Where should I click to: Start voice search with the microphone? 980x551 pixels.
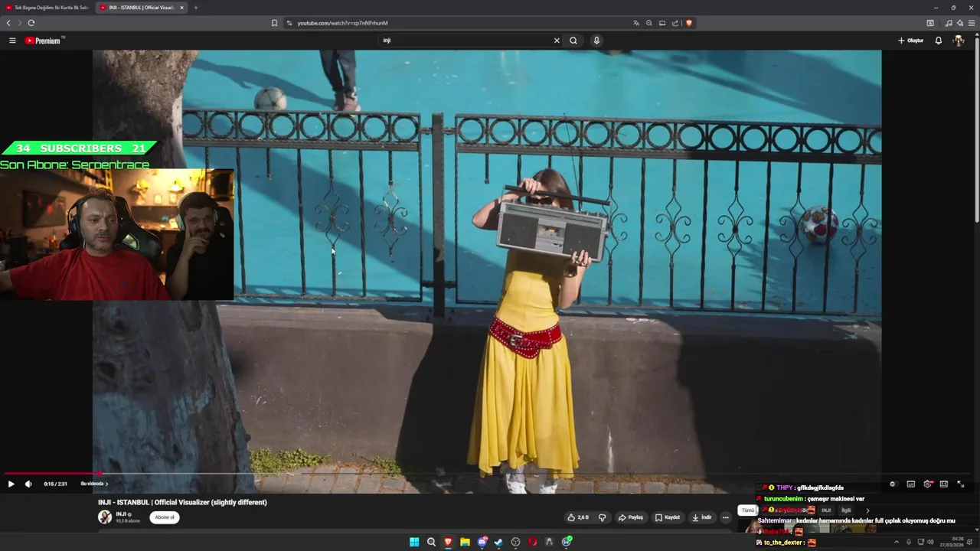point(596,41)
